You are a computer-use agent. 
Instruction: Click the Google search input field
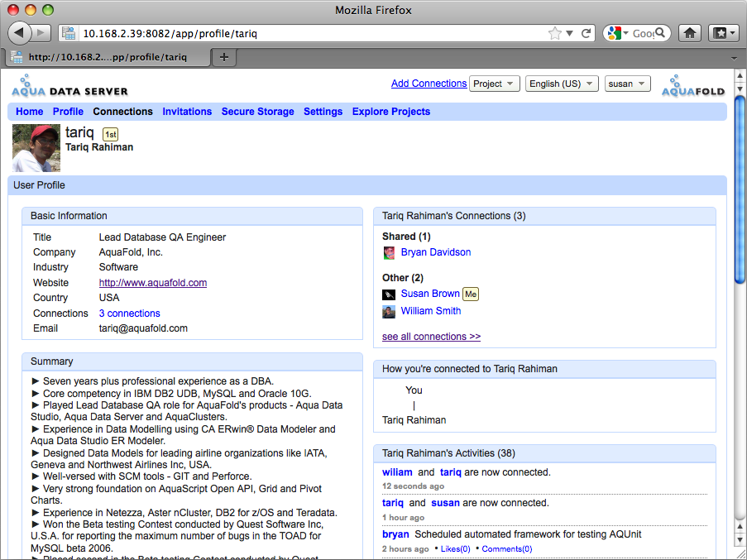tap(643, 33)
